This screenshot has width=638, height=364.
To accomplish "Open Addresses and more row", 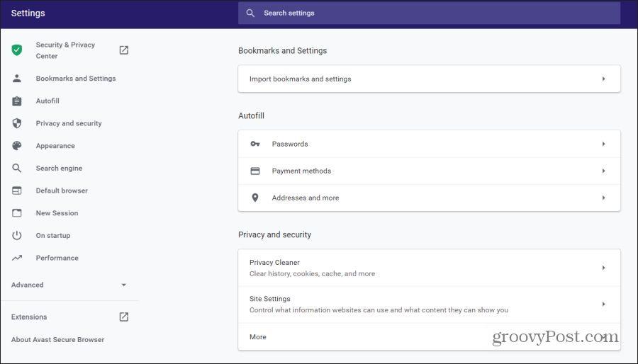I will 430,198.
